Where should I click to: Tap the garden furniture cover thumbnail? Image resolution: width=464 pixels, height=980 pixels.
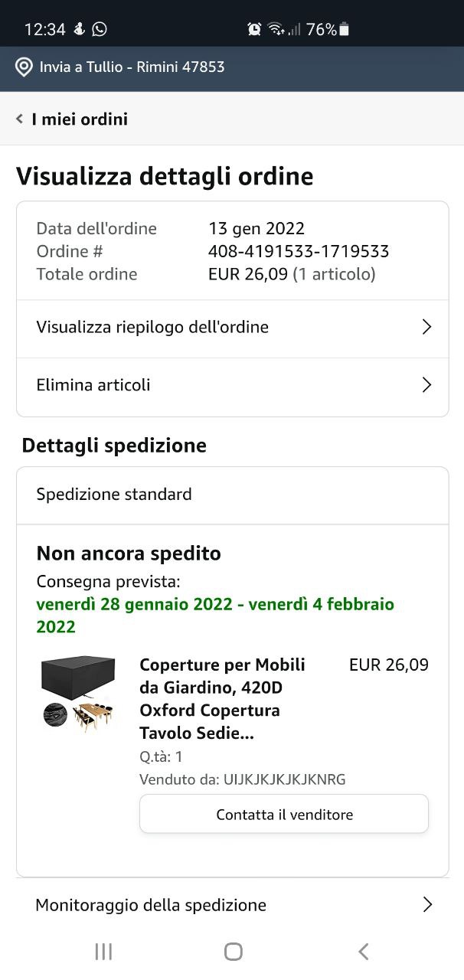(x=78, y=694)
